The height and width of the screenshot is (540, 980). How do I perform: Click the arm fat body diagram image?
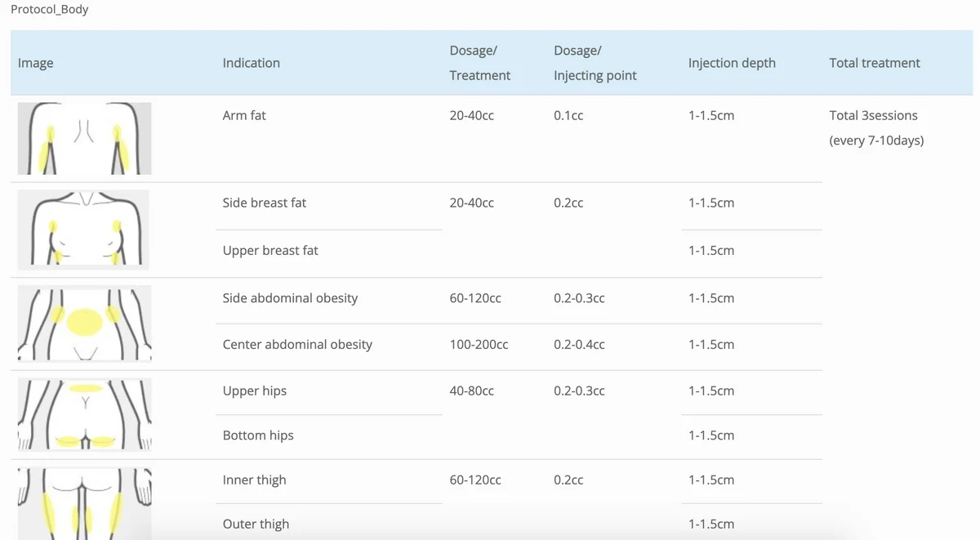(x=84, y=138)
